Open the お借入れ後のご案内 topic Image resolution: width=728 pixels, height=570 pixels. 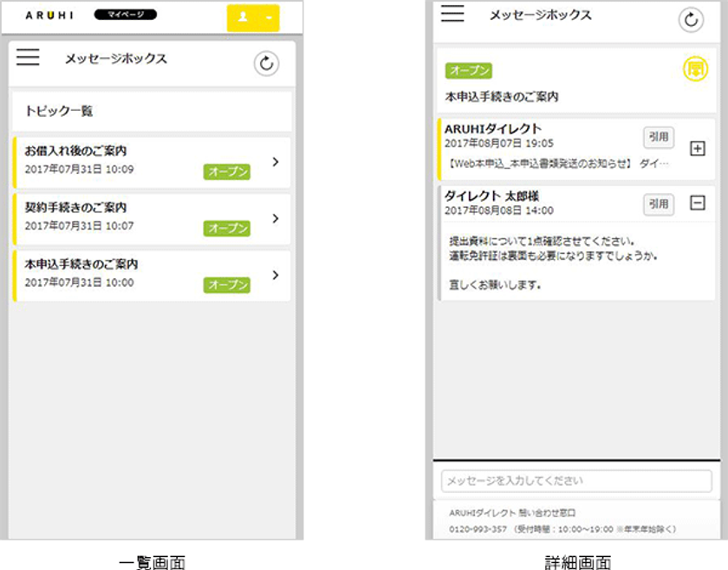pos(139,159)
